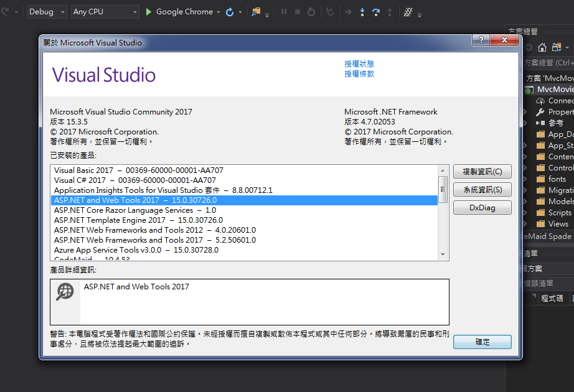Open the Any CPU platform dropdown
The width and height of the screenshot is (574, 392).
tap(105, 12)
